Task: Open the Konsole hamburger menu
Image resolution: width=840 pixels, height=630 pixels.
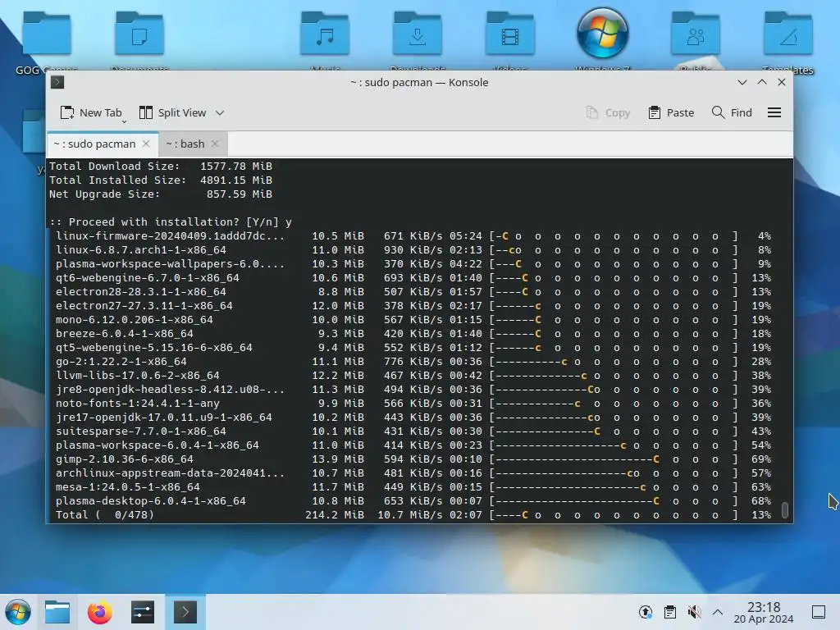Action: (774, 112)
